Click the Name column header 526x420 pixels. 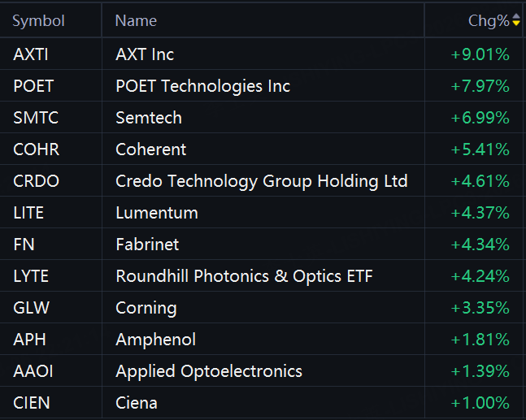point(136,21)
